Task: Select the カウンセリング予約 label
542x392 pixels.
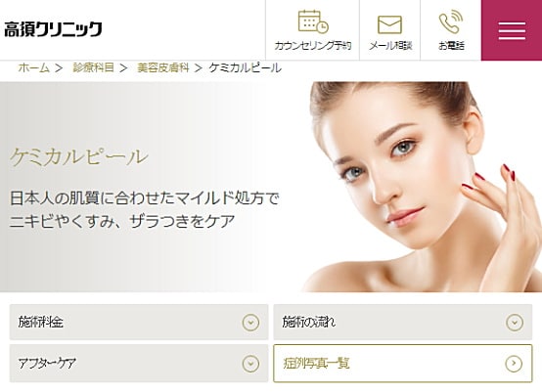Action: (313, 46)
